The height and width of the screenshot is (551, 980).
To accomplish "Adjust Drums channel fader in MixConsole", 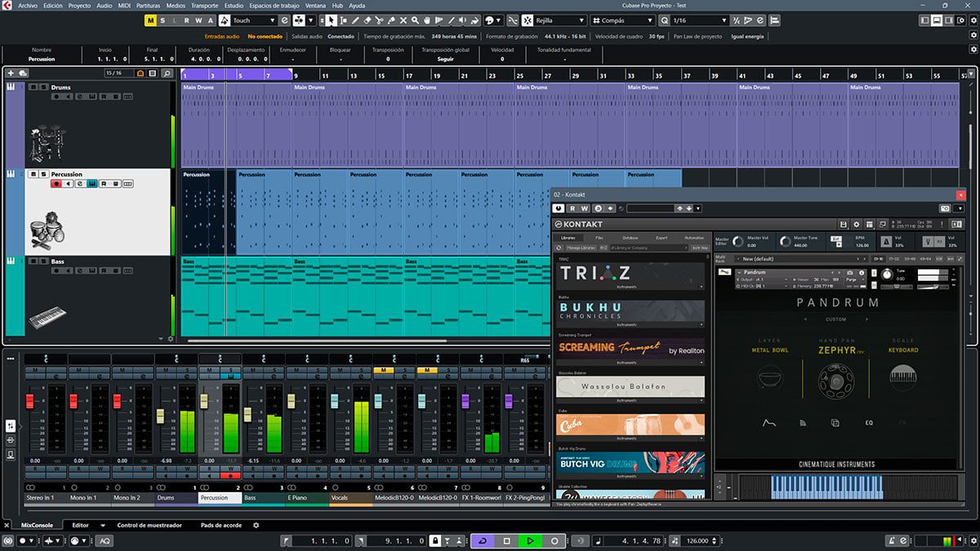I will [x=160, y=415].
